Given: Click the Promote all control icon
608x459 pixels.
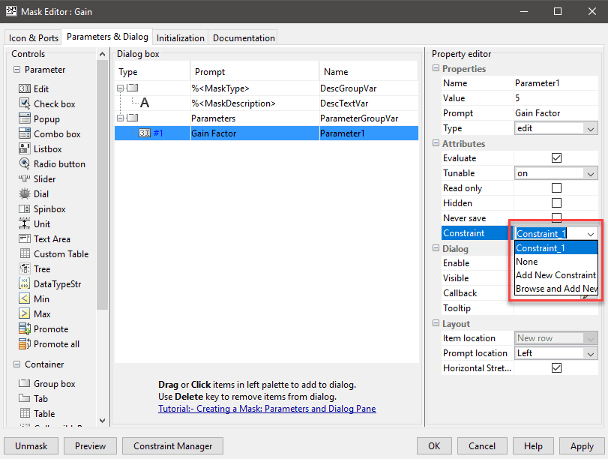Looking at the screenshot, I should tap(24, 344).
